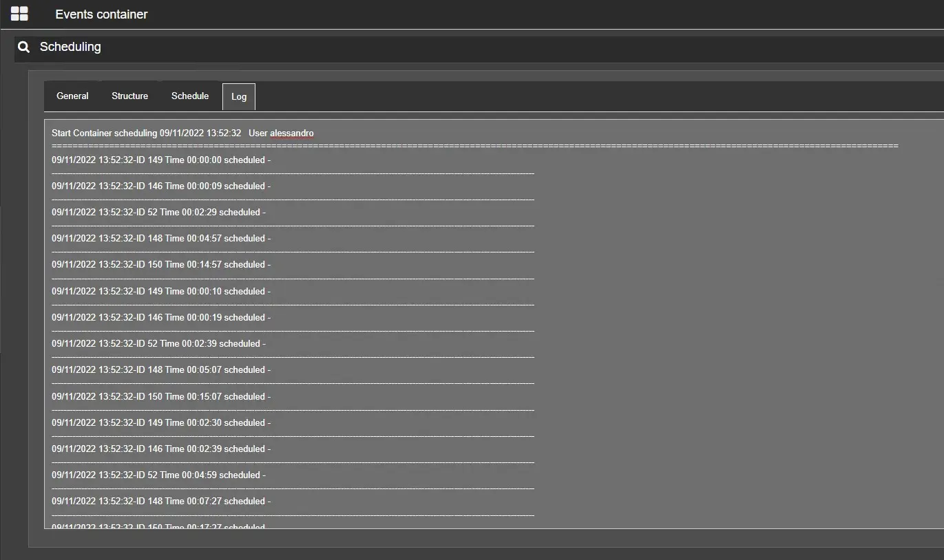Image resolution: width=944 pixels, height=560 pixels.
Task: Click the active Log tab
Action: (239, 97)
